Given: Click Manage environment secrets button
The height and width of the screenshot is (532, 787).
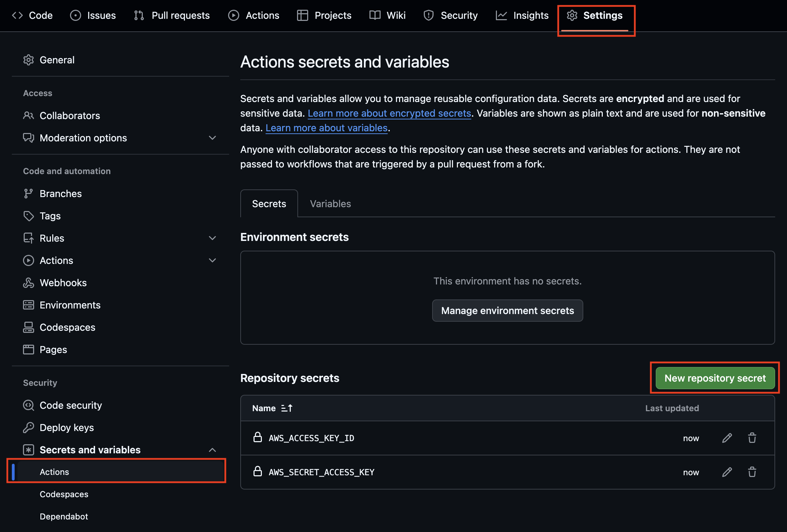Looking at the screenshot, I should (507, 311).
